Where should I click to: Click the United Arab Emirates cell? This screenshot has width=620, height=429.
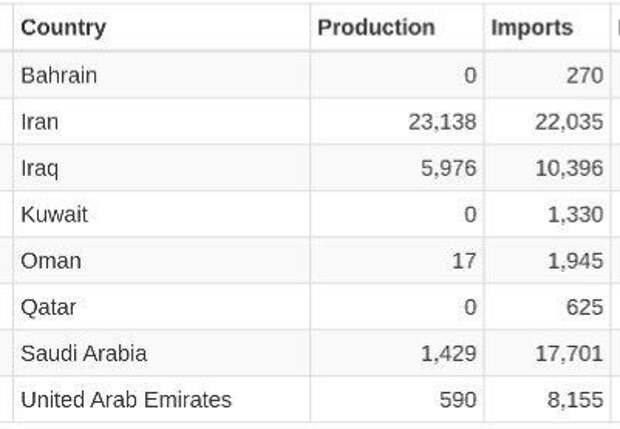pos(126,400)
